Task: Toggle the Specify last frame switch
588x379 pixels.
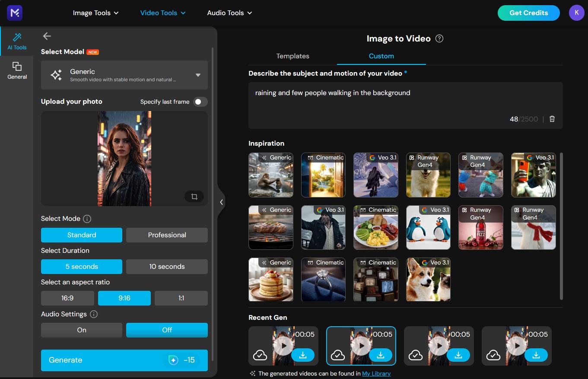Action: tap(200, 102)
